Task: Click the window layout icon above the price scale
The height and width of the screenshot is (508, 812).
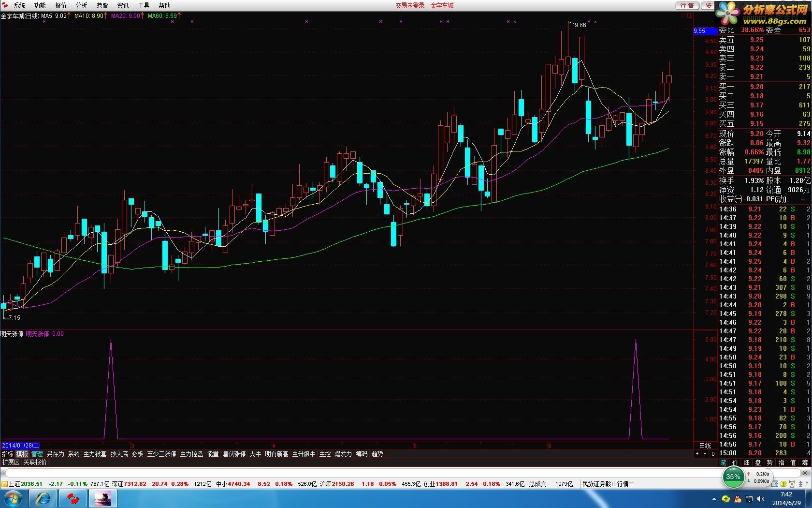Action: pos(690,15)
